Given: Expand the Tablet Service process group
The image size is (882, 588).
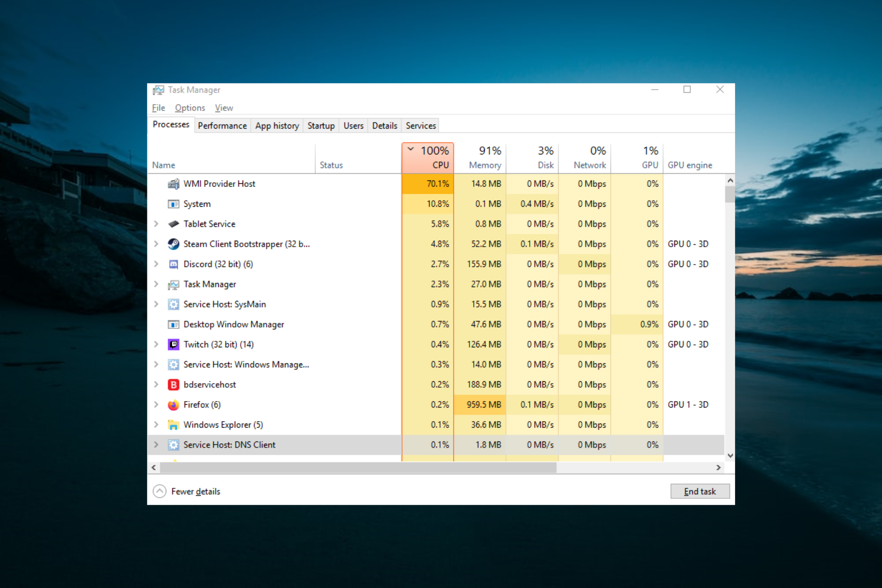Looking at the screenshot, I should [x=156, y=224].
